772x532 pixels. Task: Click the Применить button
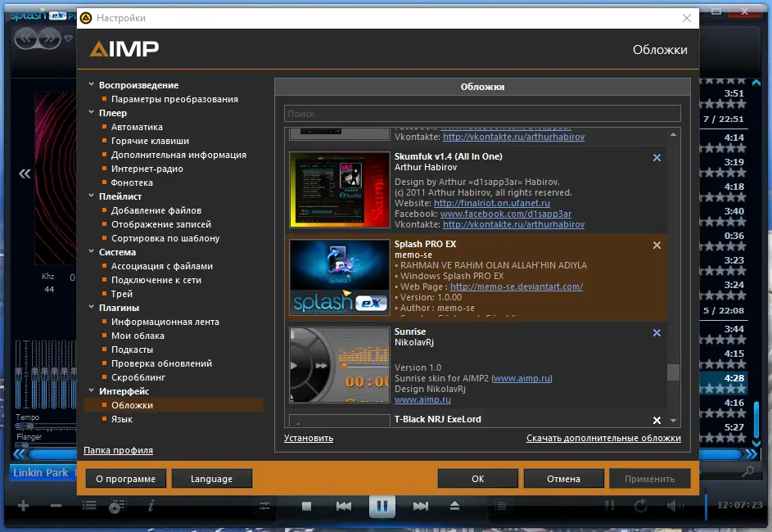(x=650, y=478)
